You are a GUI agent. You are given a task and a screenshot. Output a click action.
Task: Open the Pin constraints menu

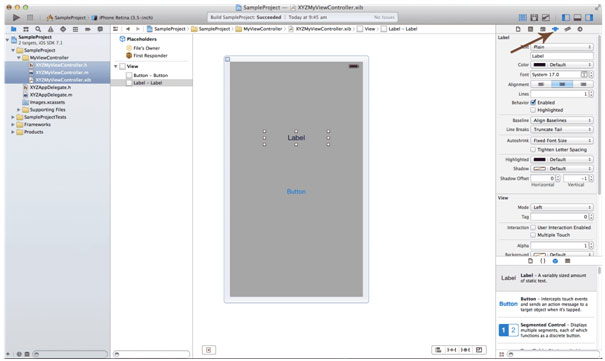(451, 350)
